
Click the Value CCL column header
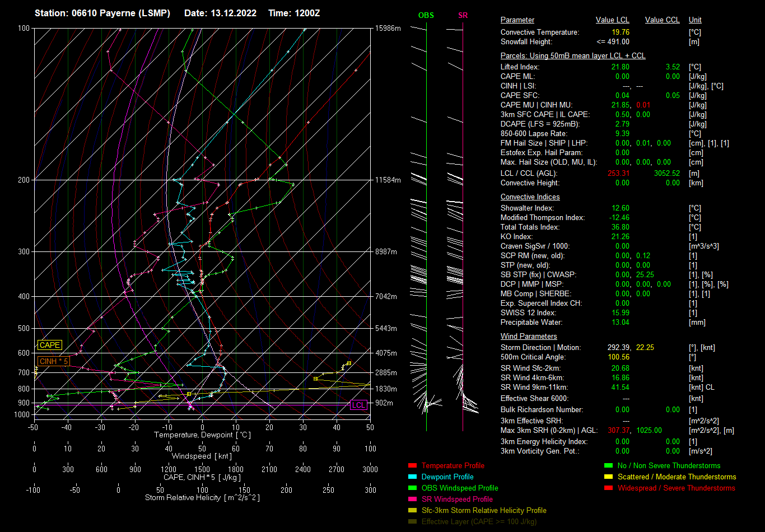(662, 20)
